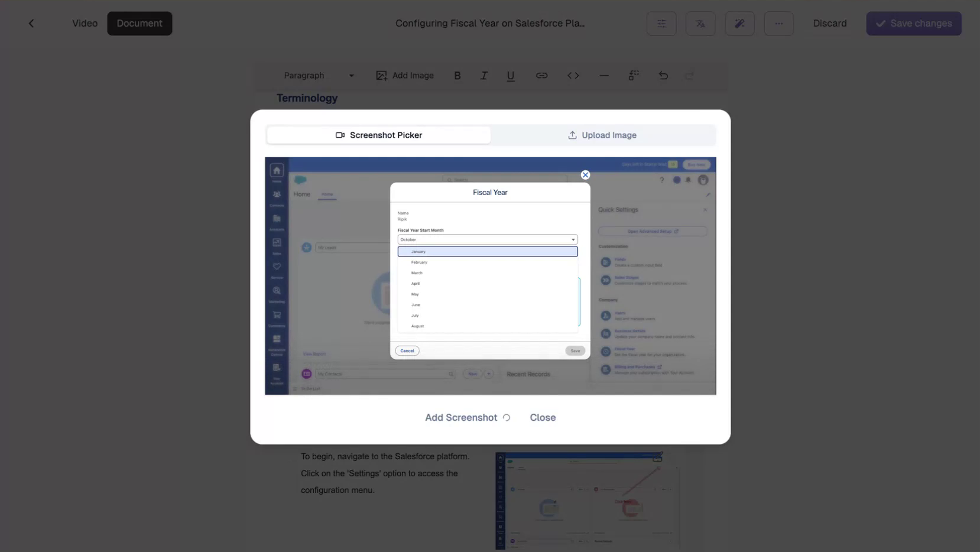
Task: Insert a horizontal divider
Action: (604, 76)
